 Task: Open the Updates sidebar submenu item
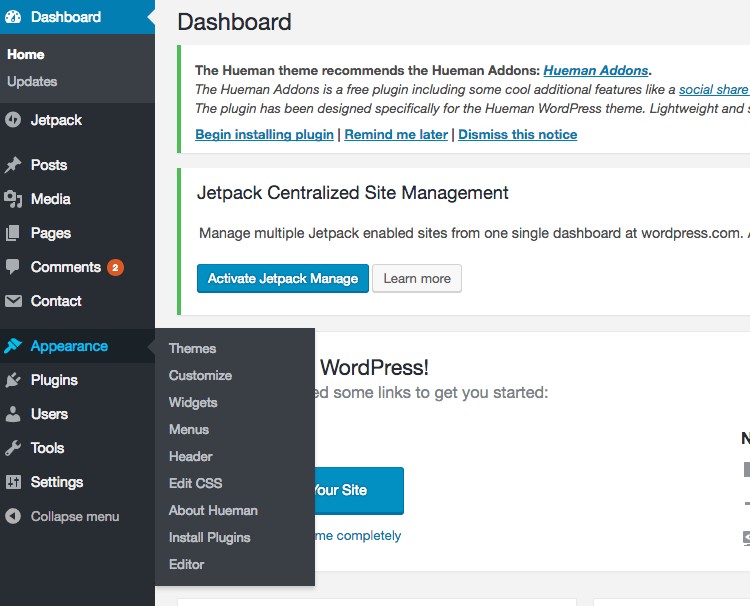coord(32,82)
